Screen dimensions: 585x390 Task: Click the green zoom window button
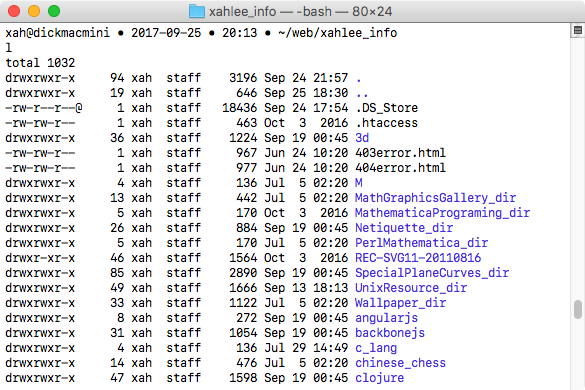coord(54,11)
